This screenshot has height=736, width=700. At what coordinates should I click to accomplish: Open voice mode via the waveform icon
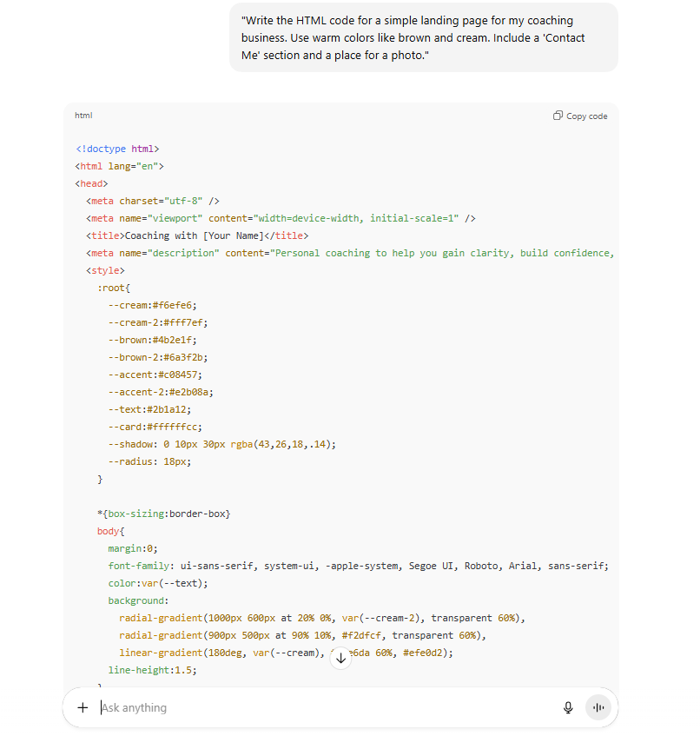[x=598, y=707]
